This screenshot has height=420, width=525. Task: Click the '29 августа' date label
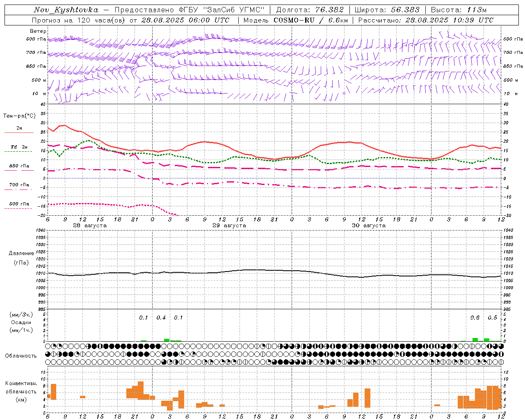(229, 226)
